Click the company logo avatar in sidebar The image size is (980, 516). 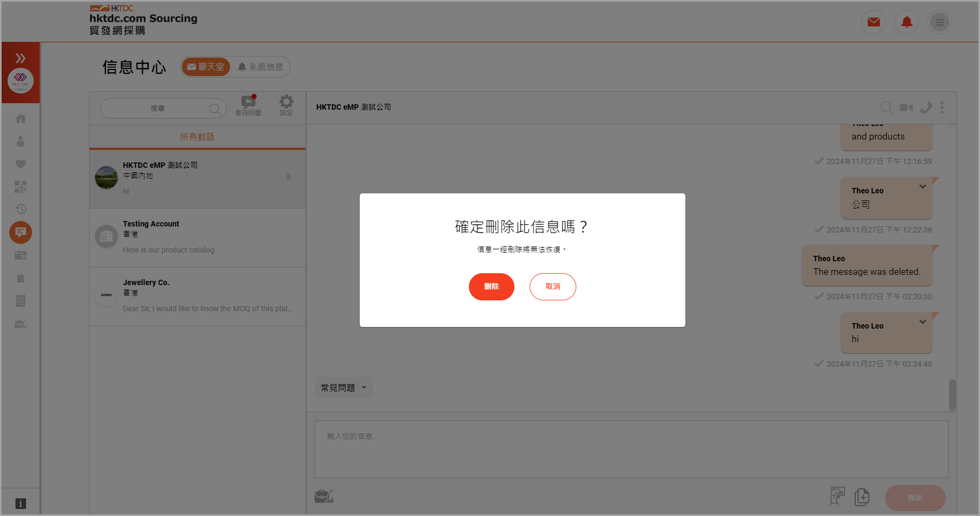coord(21,80)
